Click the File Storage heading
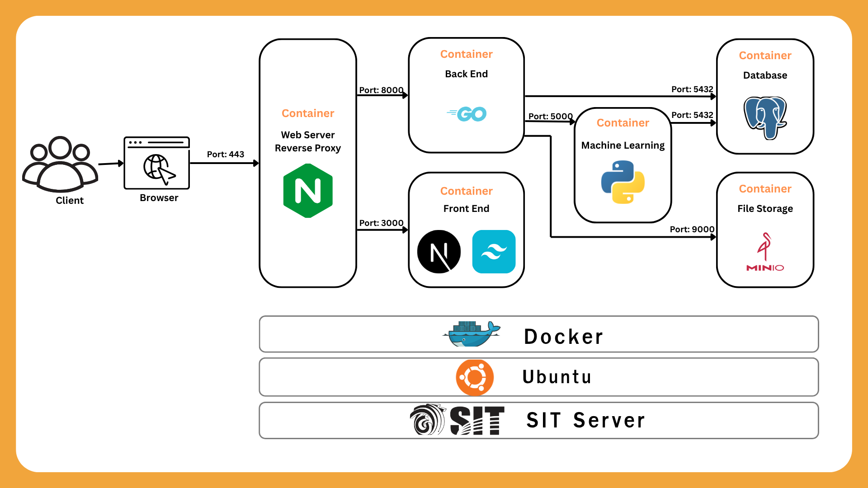Screen dimensions: 868x488 (x=765, y=209)
